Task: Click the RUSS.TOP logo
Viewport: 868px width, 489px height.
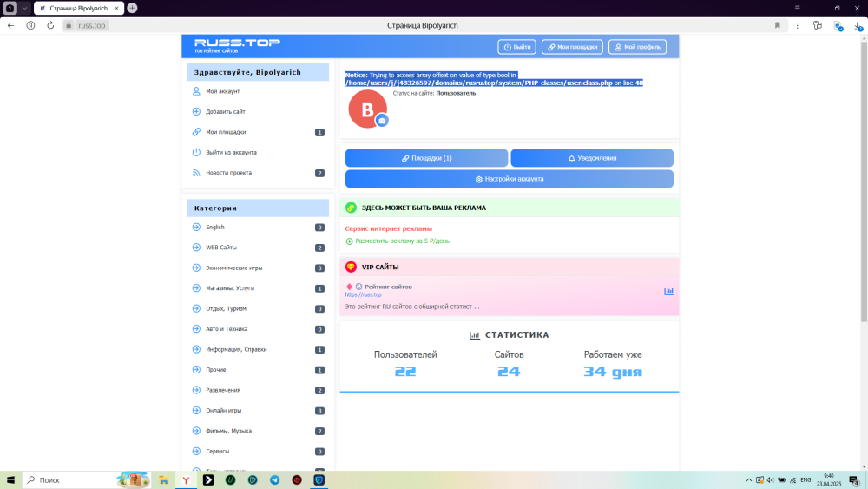Action: click(x=224, y=45)
